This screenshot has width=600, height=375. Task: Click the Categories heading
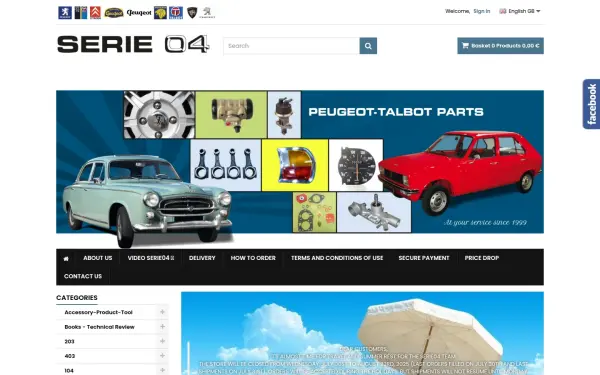pos(77,298)
